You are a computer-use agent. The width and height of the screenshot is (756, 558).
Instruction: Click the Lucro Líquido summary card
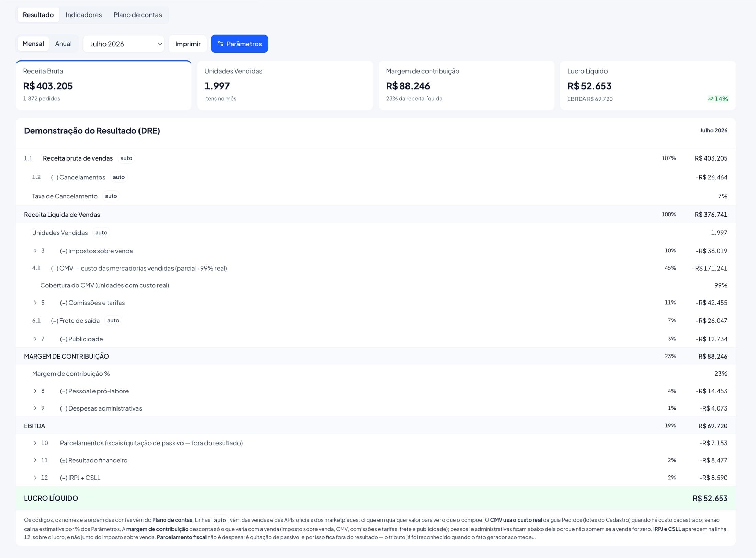click(648, 85)
